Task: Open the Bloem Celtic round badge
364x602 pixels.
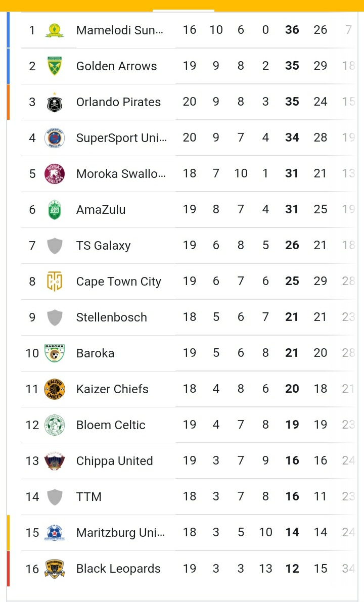Action: (55, 425)
